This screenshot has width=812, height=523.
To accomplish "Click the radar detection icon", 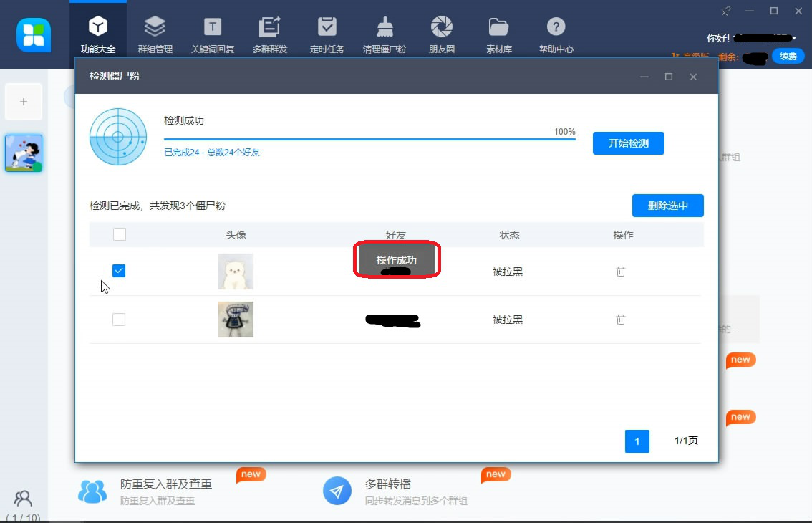I will [x=118, y=137].
